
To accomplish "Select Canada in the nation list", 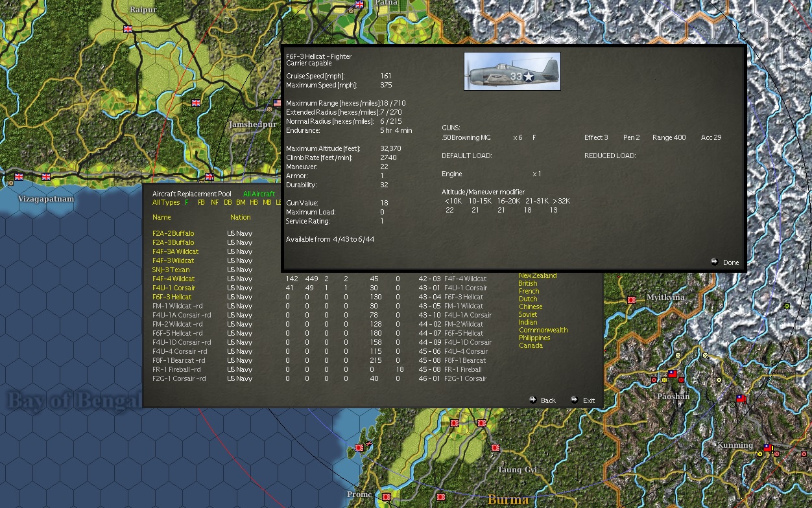I will (x=531, y=345).
